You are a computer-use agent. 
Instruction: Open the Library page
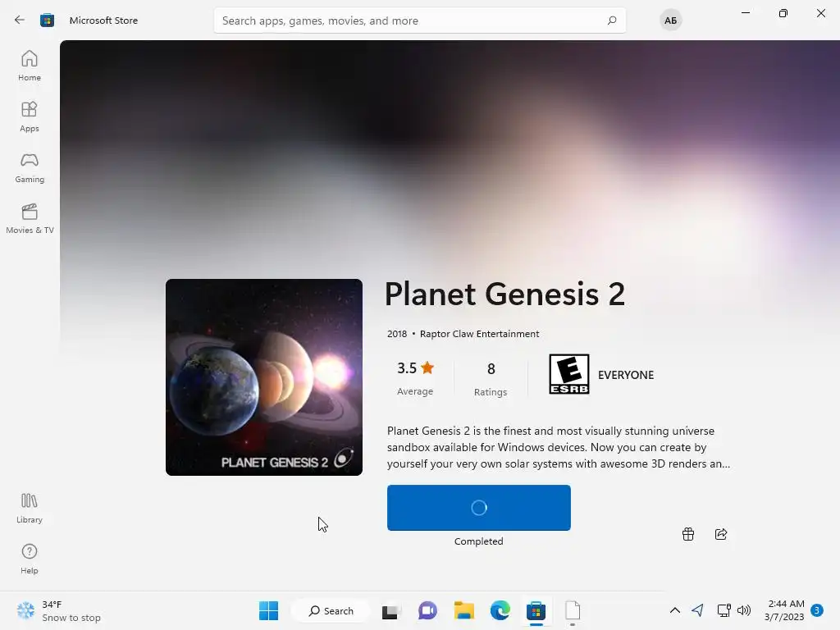click(x=30, y=508)
